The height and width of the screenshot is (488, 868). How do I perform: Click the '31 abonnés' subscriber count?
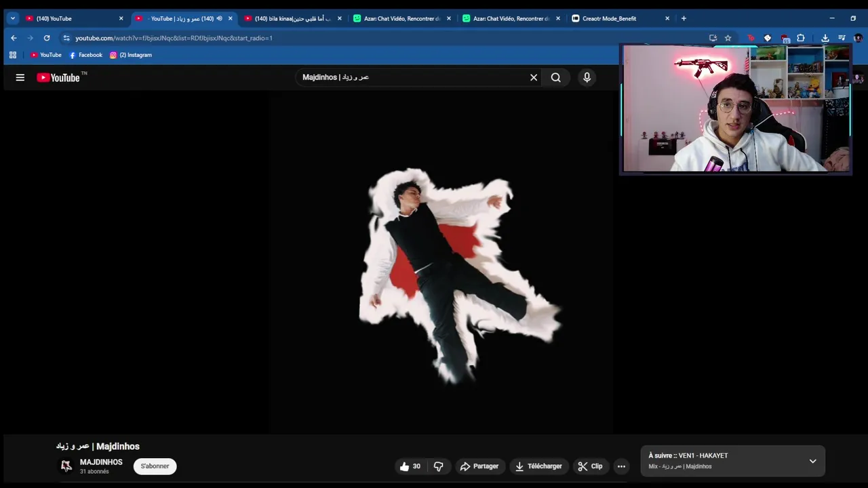(94, 472)
